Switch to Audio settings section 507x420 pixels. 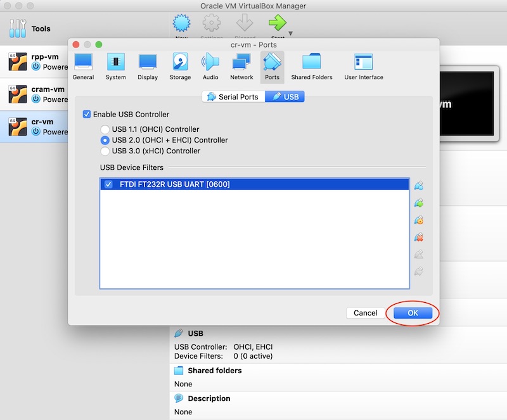click(x=210, y=67)
